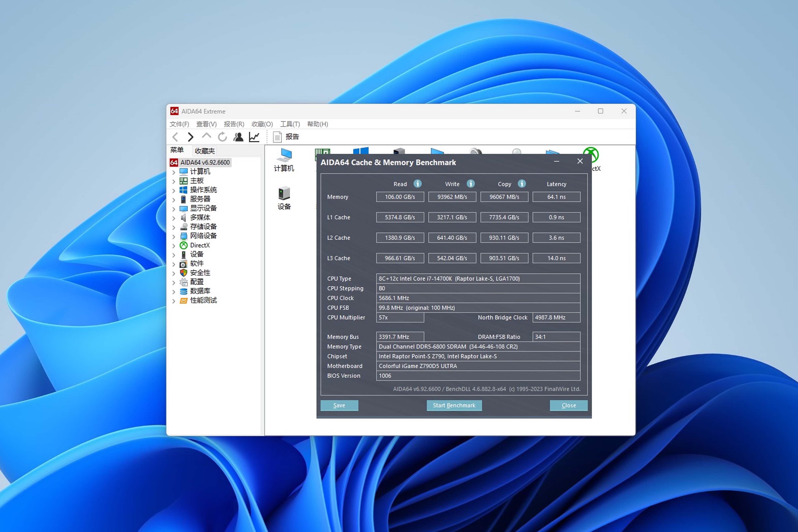Click the North Bridge Clock 4987.8 MHz value
Screen dimensions: 798x532
556,317
